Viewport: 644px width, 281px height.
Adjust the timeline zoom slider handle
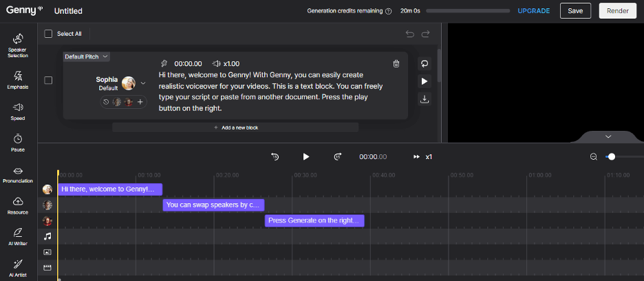(612, 157)
